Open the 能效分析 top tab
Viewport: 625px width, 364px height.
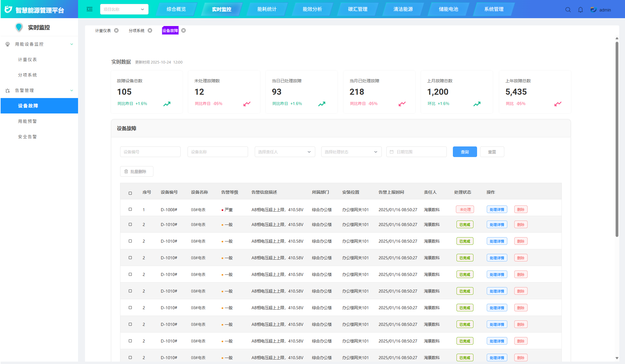point(312,9)
